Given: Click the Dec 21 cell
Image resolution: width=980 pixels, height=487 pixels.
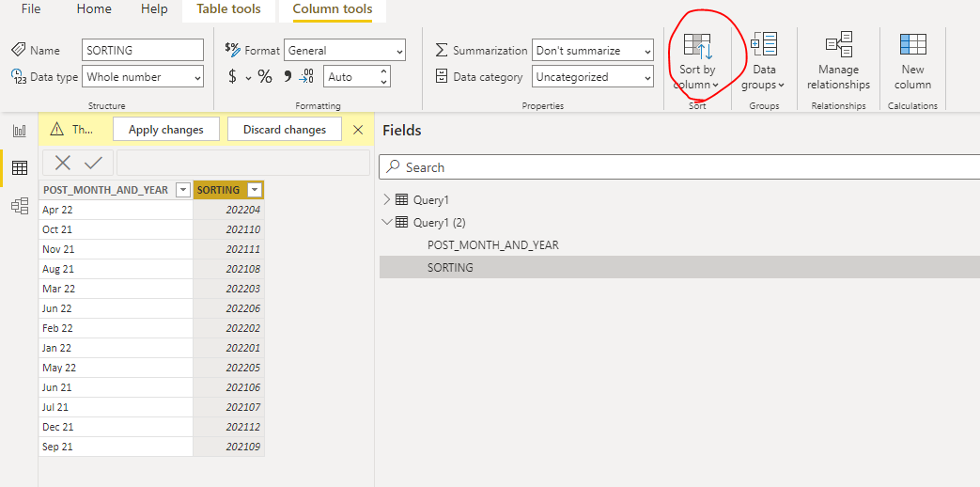Looking at the screenshot, I should pos(116,427).
